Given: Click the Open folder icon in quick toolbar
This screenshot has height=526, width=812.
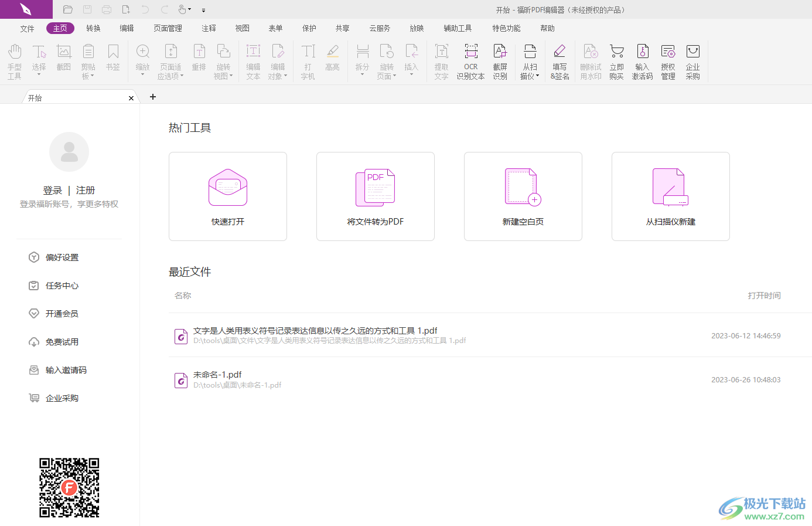Looking at the screenshot, I should (68, 9).
